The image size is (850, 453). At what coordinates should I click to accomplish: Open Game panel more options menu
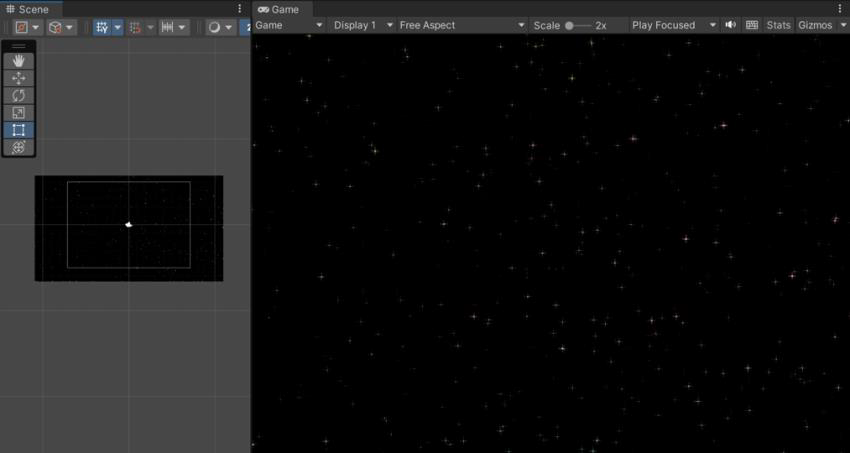[x=841, y=9]
